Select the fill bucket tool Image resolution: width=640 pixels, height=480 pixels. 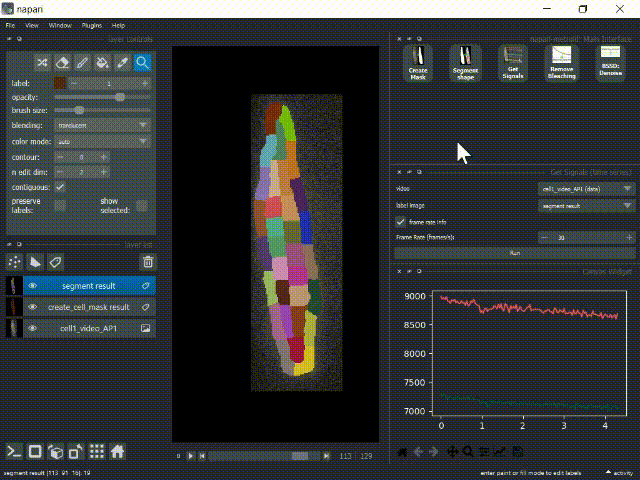[102, 63]
